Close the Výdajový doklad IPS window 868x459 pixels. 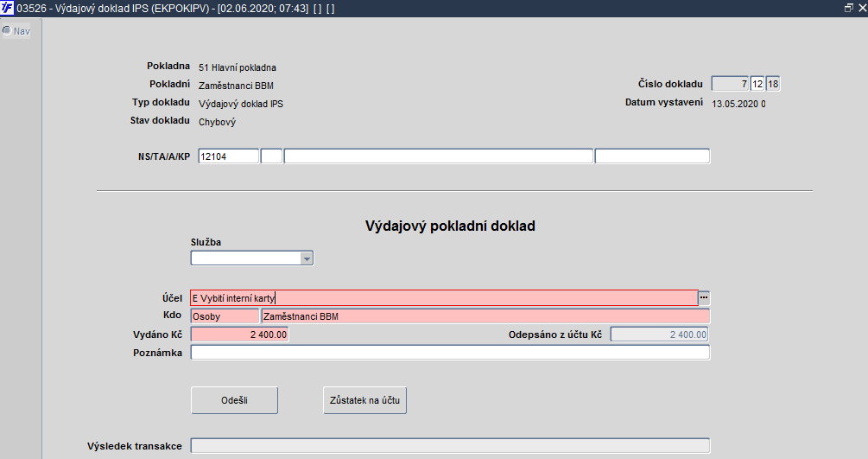point(861,8)
